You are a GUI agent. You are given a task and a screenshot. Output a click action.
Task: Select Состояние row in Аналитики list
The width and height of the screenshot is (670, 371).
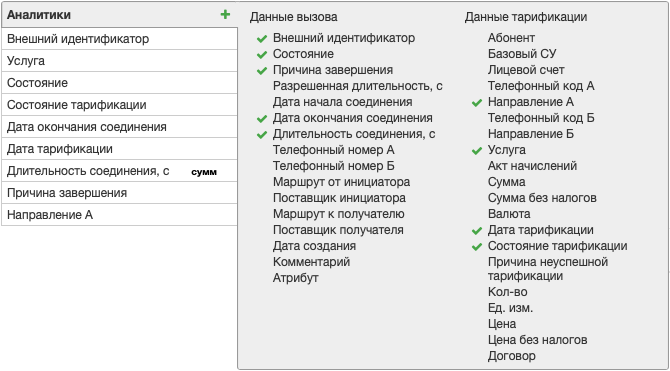pyautogui.click(x=119, y=83)
